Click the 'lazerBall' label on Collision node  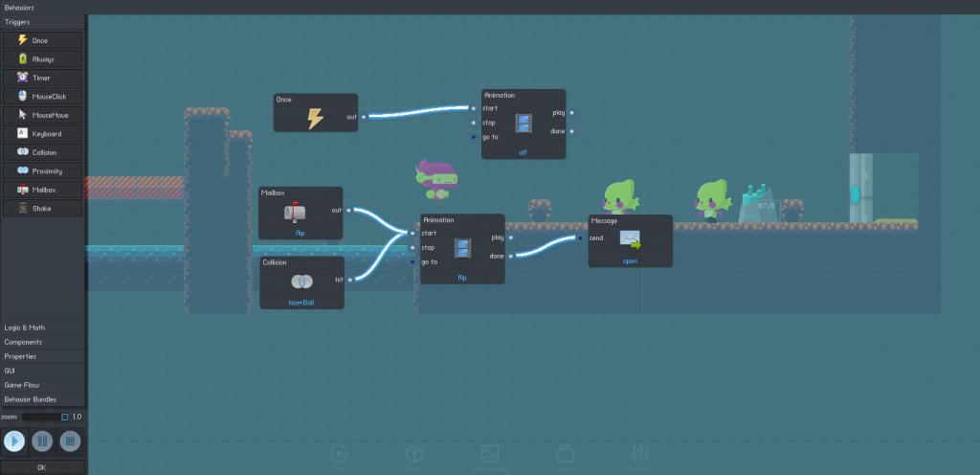pos(301,303)
